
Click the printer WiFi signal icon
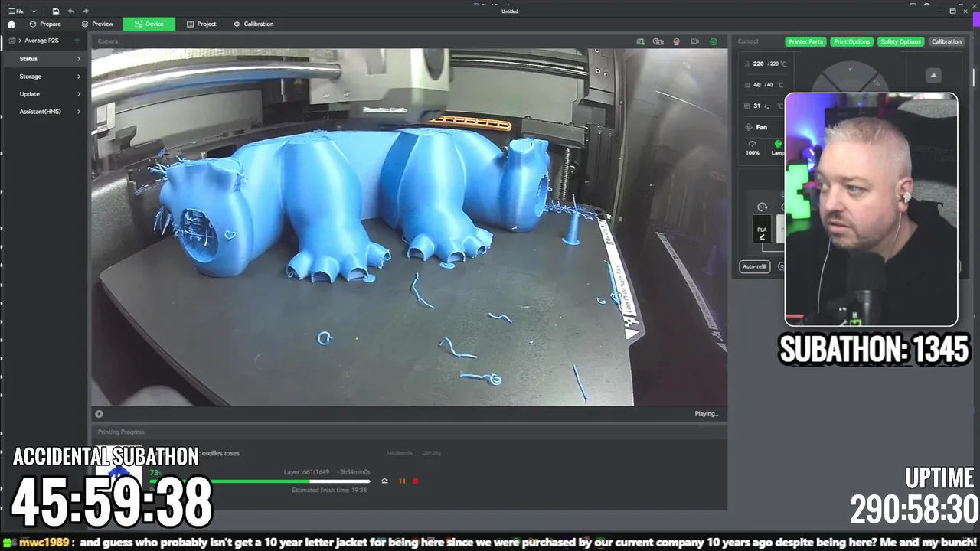77,41
